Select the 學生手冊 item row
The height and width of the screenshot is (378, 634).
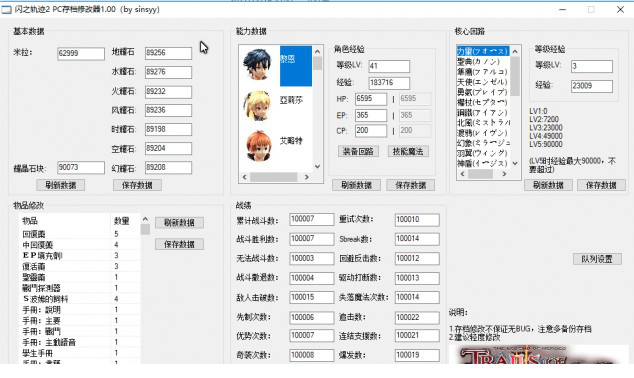pos(79,353)
